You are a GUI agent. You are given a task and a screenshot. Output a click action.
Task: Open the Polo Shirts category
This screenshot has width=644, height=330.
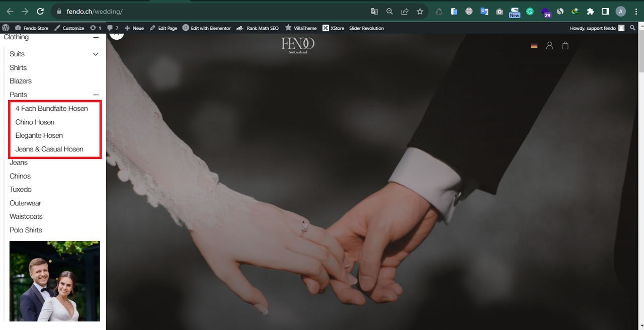click(26, 230)
